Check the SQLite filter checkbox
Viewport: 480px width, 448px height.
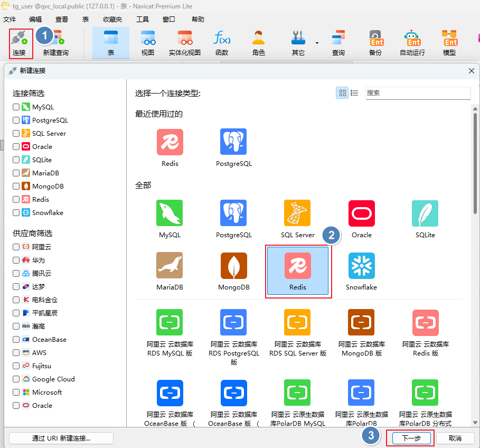[x=16, y=160]
